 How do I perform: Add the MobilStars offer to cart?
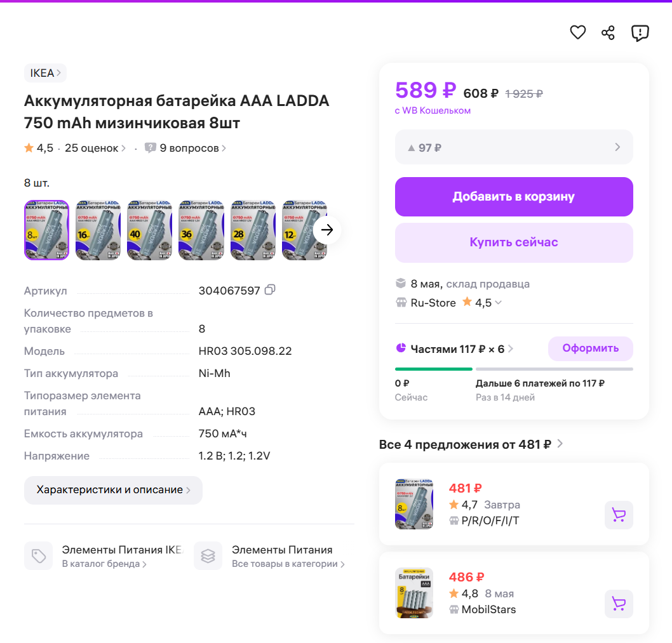[x=618, y=604]
